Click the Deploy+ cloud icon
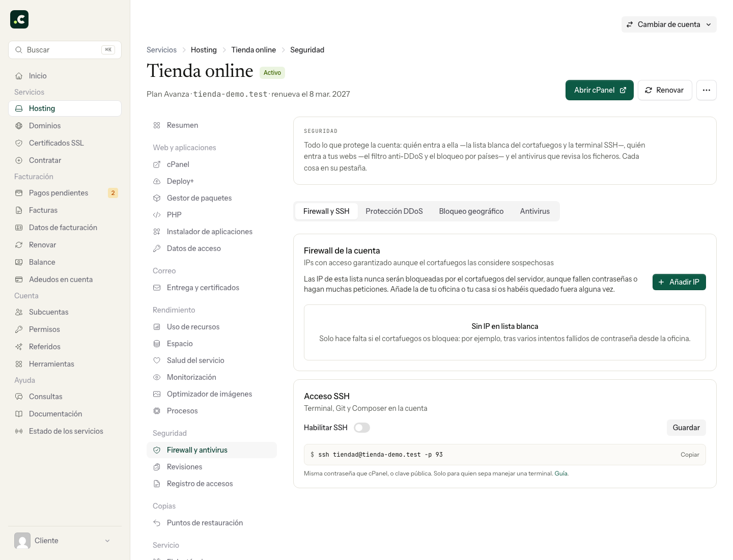Viewport: 733px width, 560px height. click(157, 181)
